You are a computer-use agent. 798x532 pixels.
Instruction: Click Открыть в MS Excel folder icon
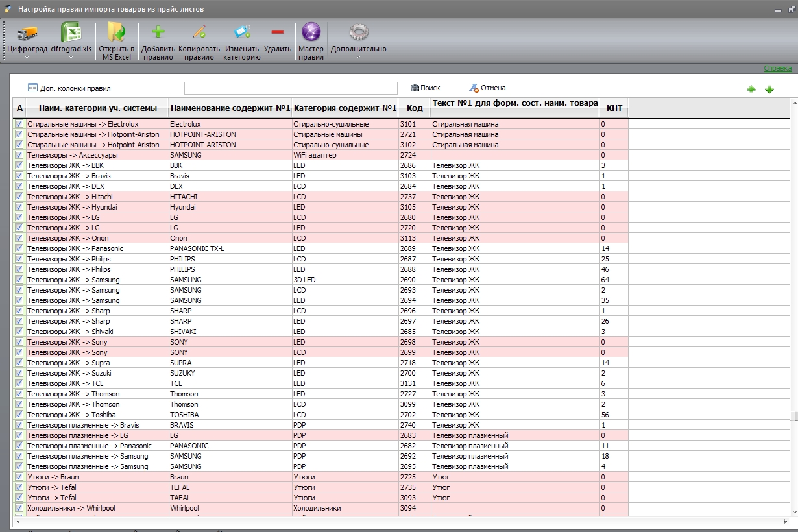click(117, 32)
